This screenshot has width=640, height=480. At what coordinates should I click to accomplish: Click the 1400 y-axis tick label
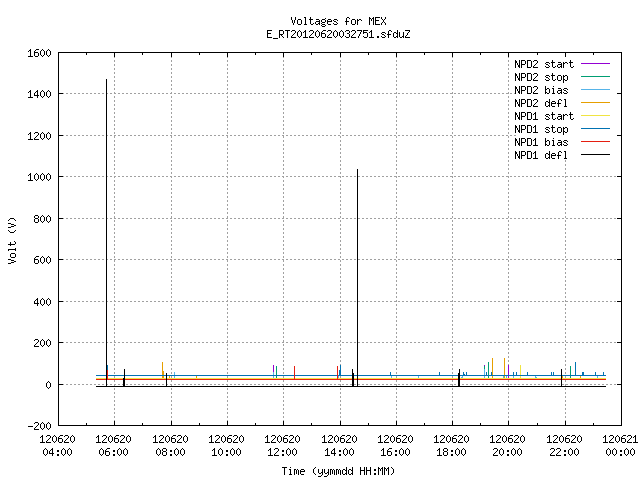click(x=39, y=94)
